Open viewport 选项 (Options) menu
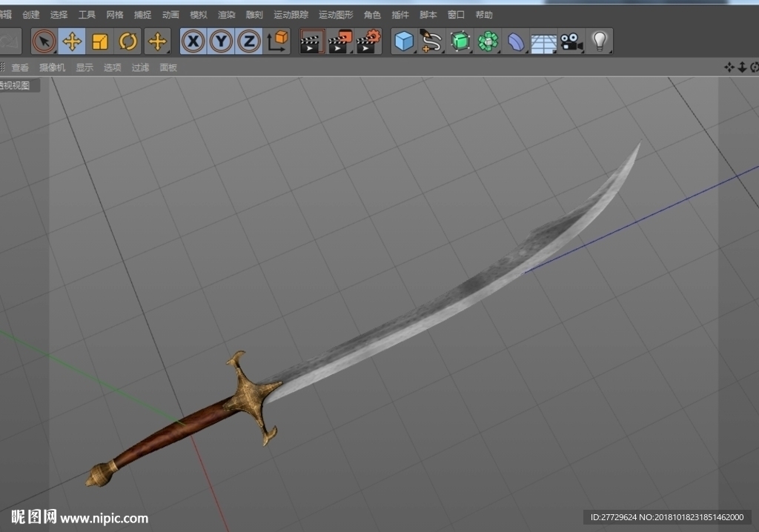This screenshot has height=532, width=759. pos(113,67)
